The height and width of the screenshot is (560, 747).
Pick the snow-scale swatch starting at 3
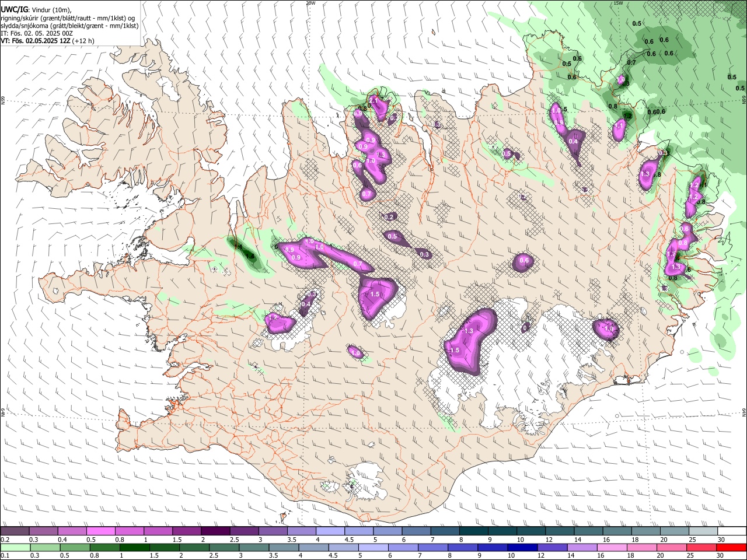tap(273, 531)
